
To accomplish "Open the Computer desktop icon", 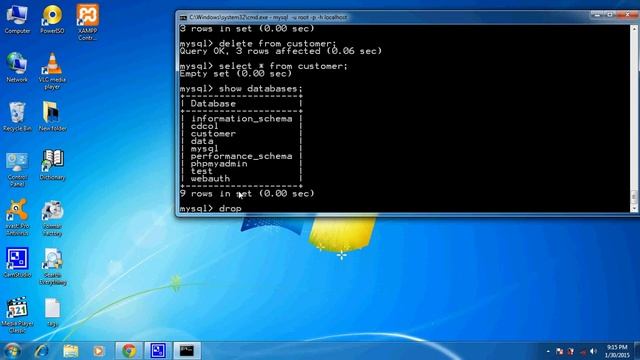I will 17,20.
